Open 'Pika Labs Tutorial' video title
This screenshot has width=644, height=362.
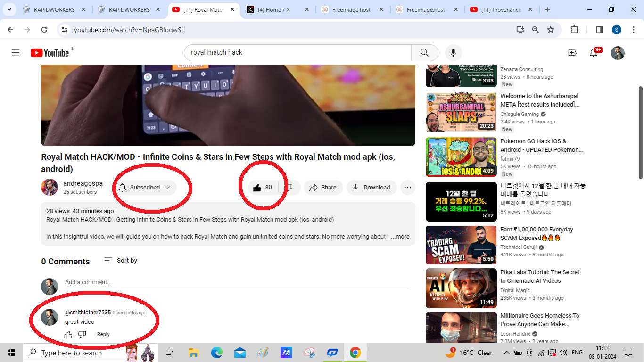[540, 277]
